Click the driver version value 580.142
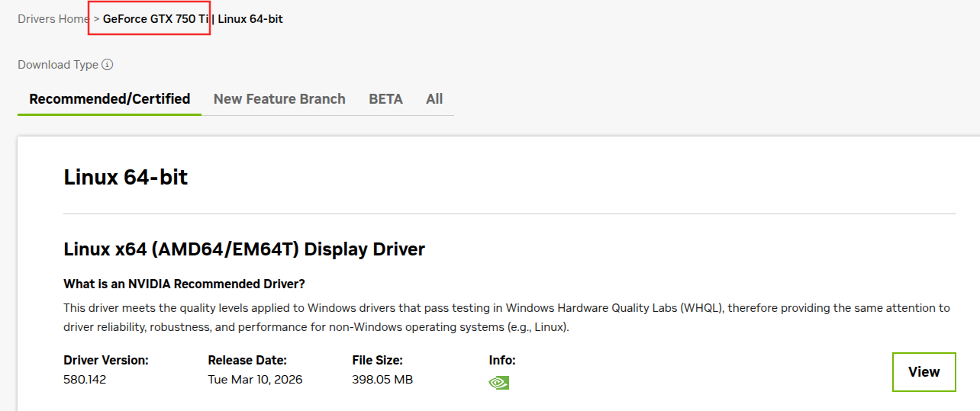 tap(85, 380)
